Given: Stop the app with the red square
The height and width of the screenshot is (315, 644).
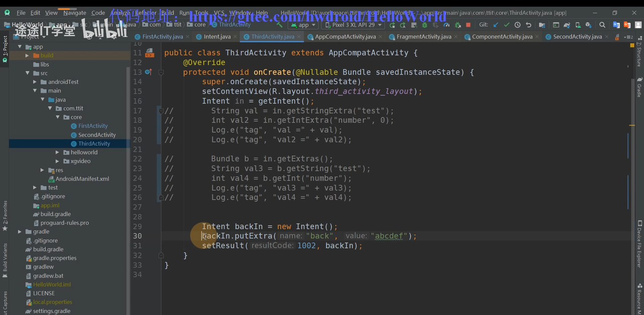Looking at the screenshot, I should click(x=468, y=25).
